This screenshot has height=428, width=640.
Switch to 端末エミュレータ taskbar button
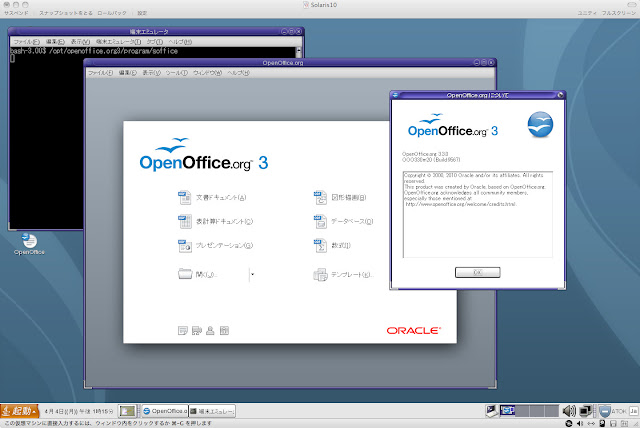tap(212, 411)
